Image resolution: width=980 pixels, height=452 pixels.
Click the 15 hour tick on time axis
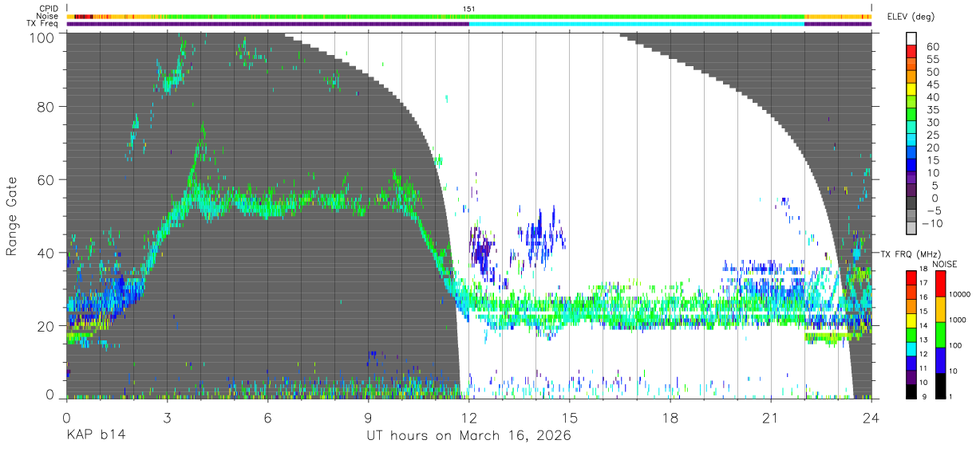(x=570, y=418)
